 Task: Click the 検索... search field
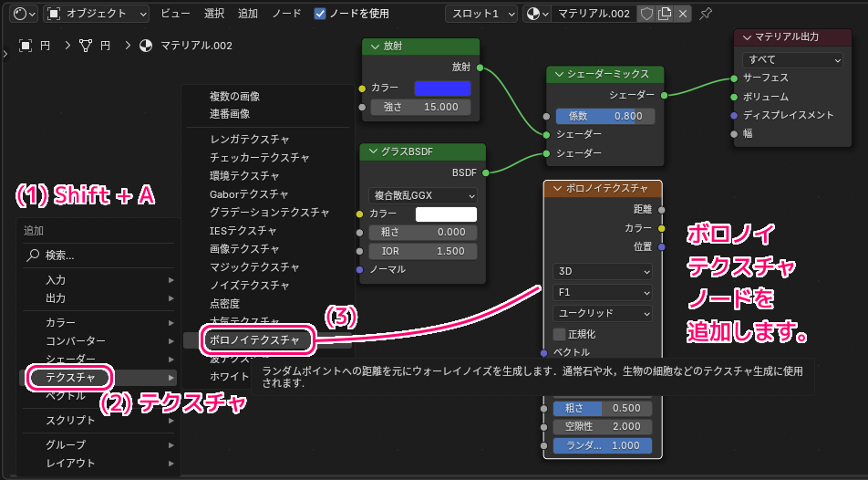98,256
